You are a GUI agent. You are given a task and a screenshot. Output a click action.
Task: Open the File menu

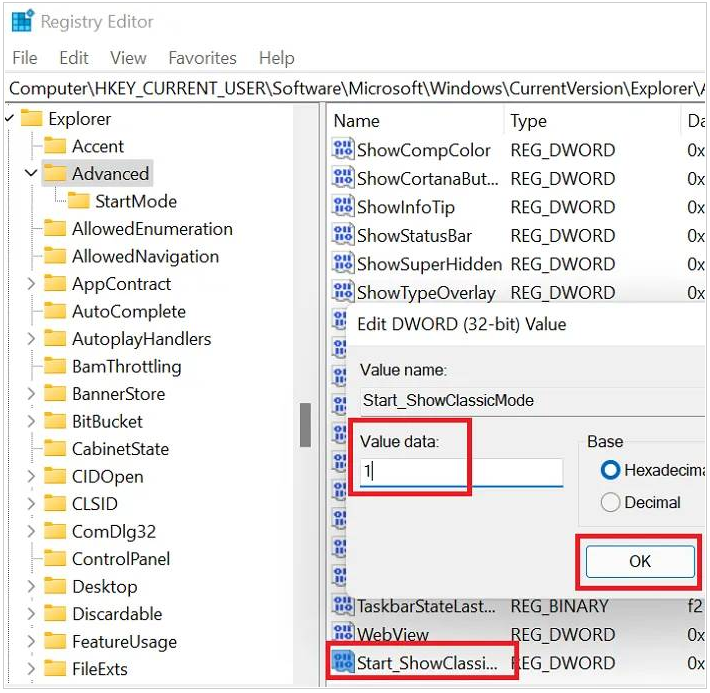(25, 58)
